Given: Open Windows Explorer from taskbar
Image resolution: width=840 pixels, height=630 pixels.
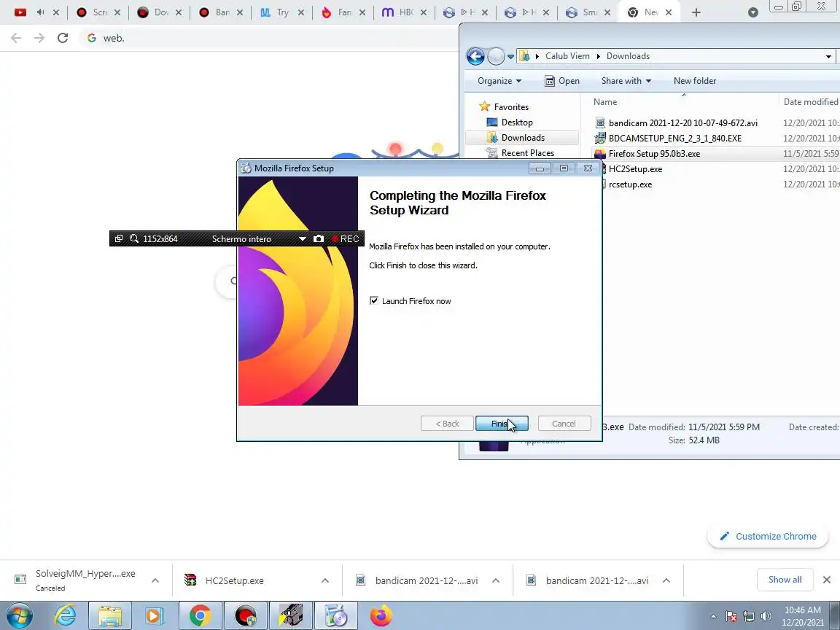Looking at the screenshot, I should [110, 615].
